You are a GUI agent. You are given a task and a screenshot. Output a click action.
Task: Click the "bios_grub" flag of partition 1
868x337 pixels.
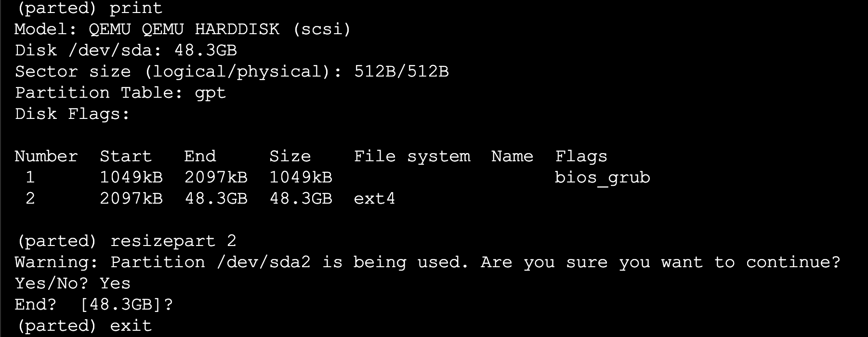click(602, 178)
